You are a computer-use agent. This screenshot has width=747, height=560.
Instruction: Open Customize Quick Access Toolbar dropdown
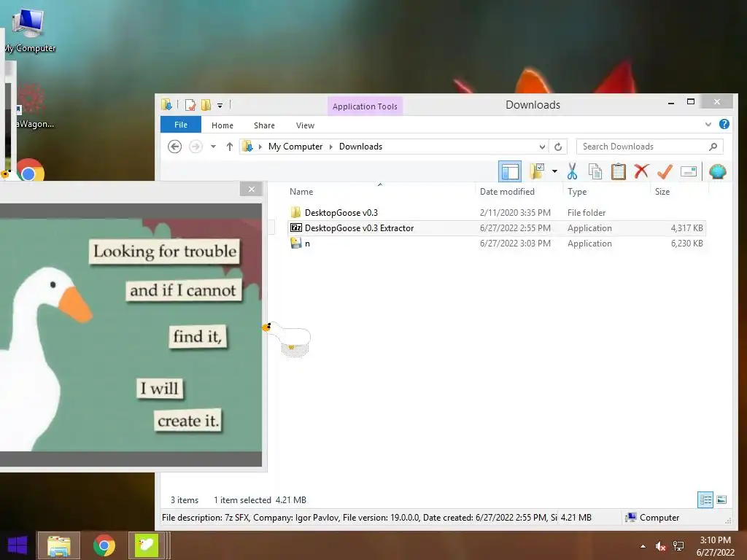(x=220, y=105)
